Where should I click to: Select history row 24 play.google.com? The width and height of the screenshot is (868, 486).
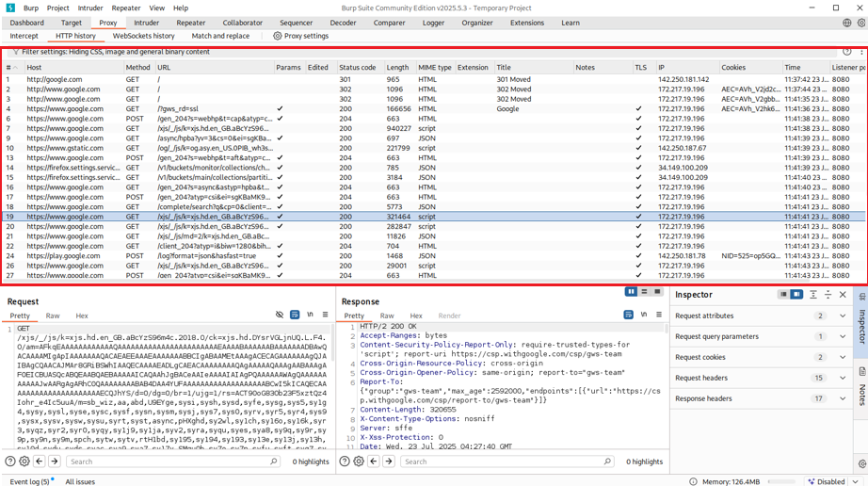434,256
